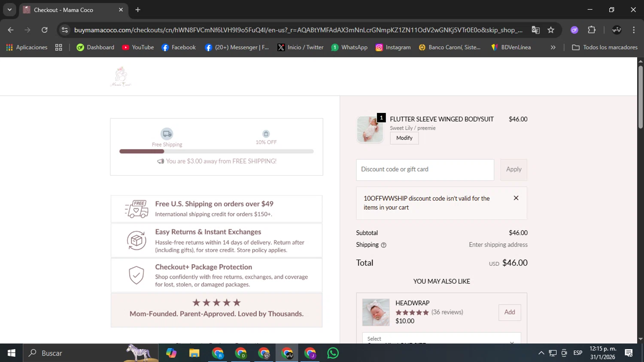The width and height of the screenshot is (644, 362).
Task: Open Todos los marcadores folder
Action: pos(605,47)
